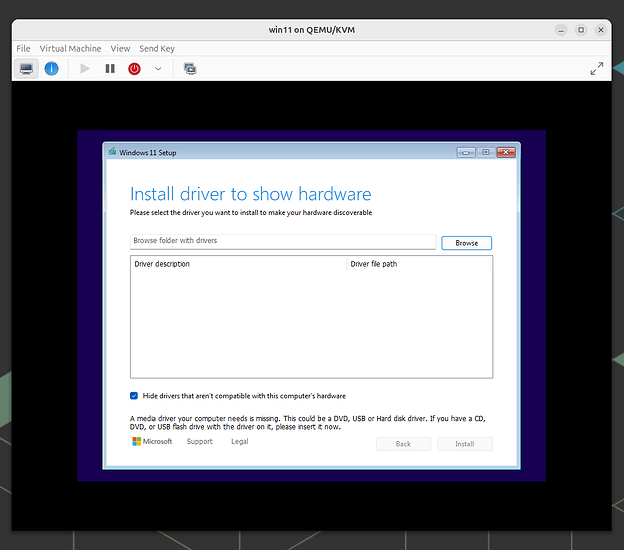
Task: Maximize the Windows 11 Setup dialog
Action: pos(486,152)
